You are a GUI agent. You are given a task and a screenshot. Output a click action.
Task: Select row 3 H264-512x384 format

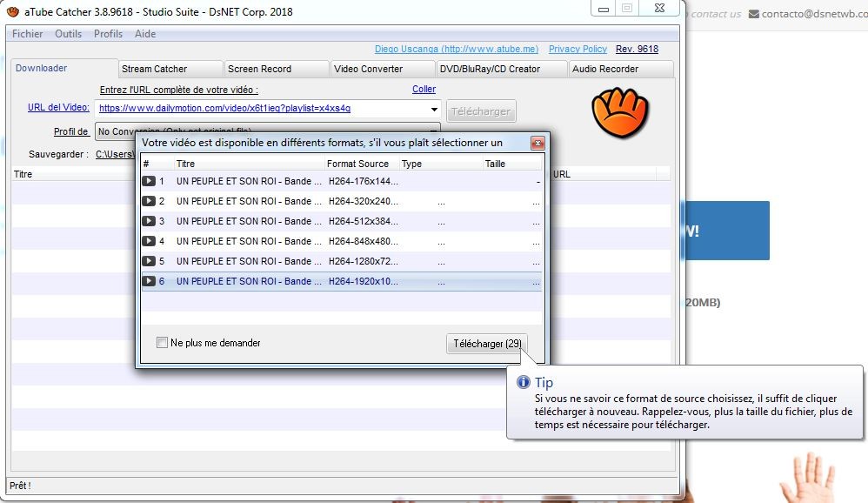tap(342, 221)
